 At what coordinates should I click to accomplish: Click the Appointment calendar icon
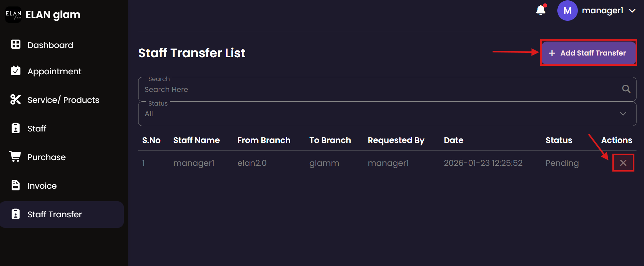[x=16, y=71]
